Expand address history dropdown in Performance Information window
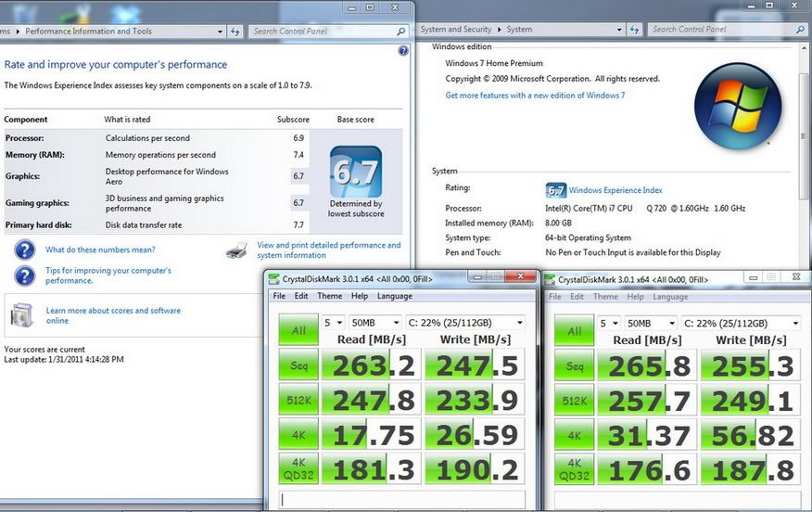Viewport: 812px width, 512px height. pos(220,32)
